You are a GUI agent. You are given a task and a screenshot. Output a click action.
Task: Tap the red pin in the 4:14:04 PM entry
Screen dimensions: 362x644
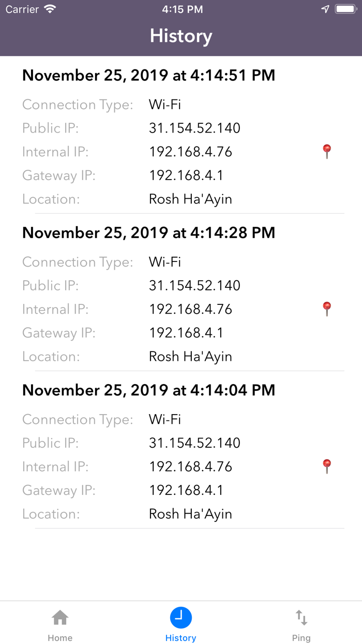(327, 466)
